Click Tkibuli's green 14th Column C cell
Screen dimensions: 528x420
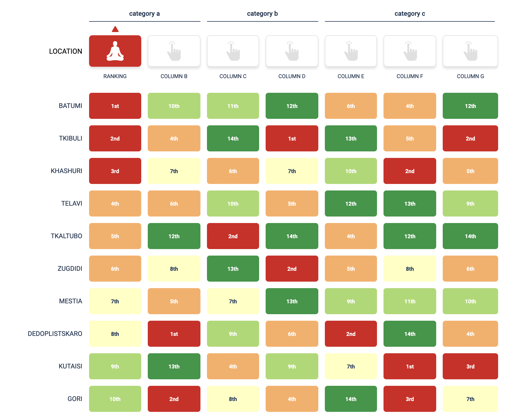(233, 138)
